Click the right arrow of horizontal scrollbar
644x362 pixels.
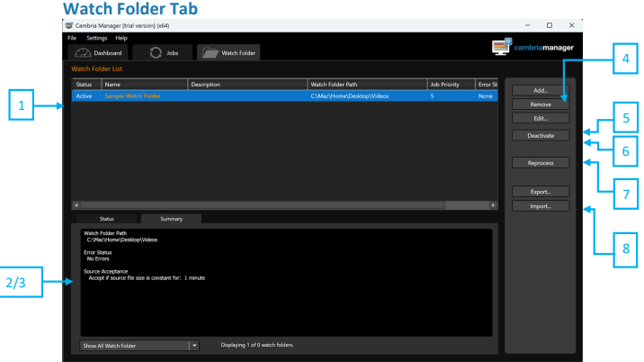coord(493,204)
